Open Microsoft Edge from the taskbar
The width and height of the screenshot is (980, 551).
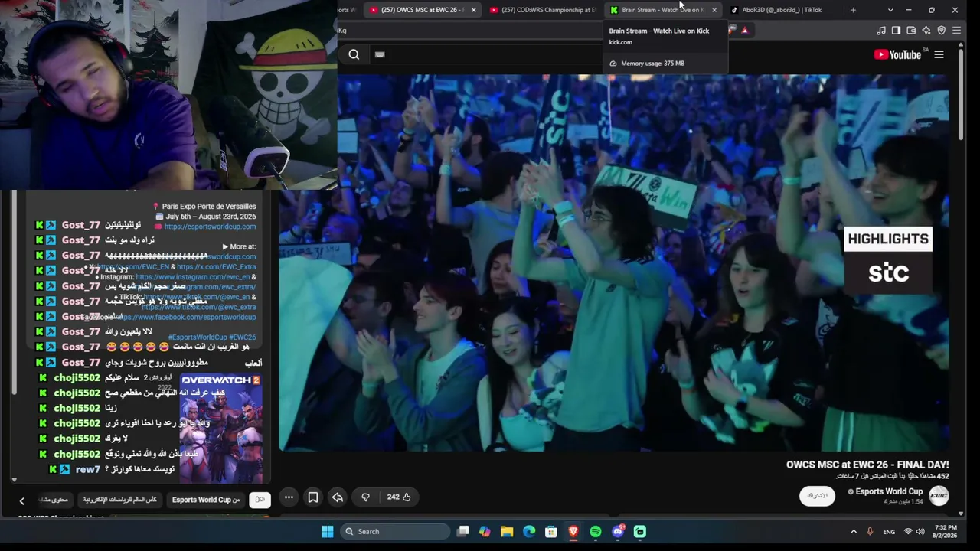(529, 532)
